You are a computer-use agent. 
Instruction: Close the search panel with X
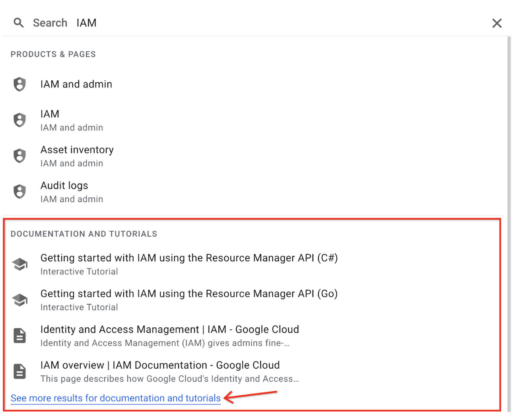pos(497,23)
